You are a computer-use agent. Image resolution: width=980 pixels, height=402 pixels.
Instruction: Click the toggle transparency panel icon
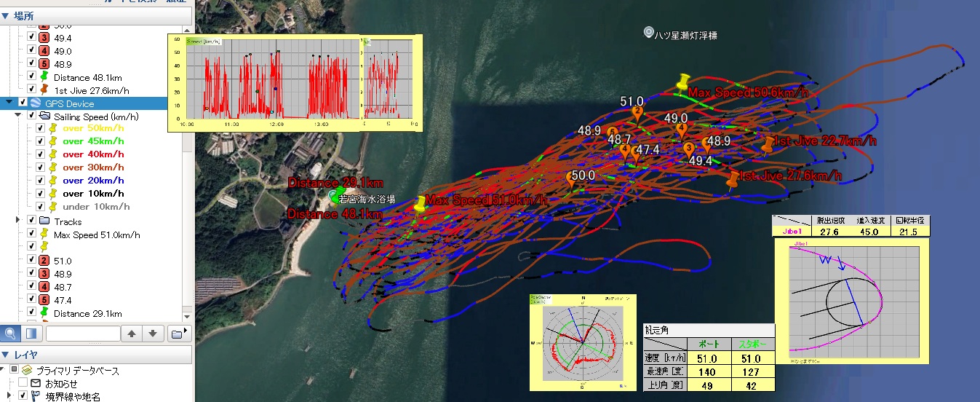(x=31, y=334)
